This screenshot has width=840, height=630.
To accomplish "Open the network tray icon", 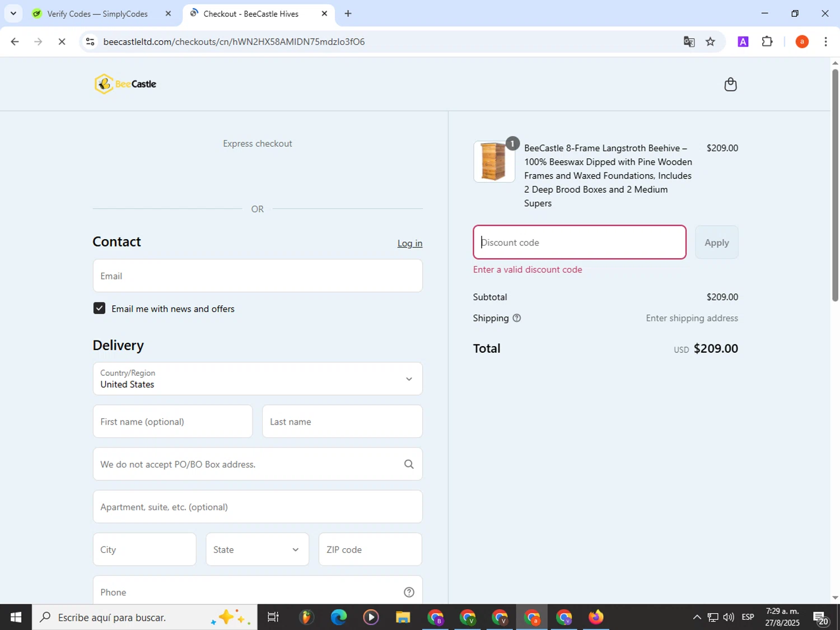I will (x=713, y=617).
